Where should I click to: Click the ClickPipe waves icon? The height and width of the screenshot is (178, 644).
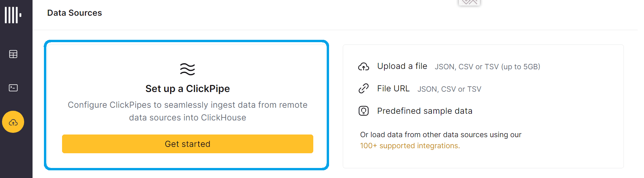(187, 69)
